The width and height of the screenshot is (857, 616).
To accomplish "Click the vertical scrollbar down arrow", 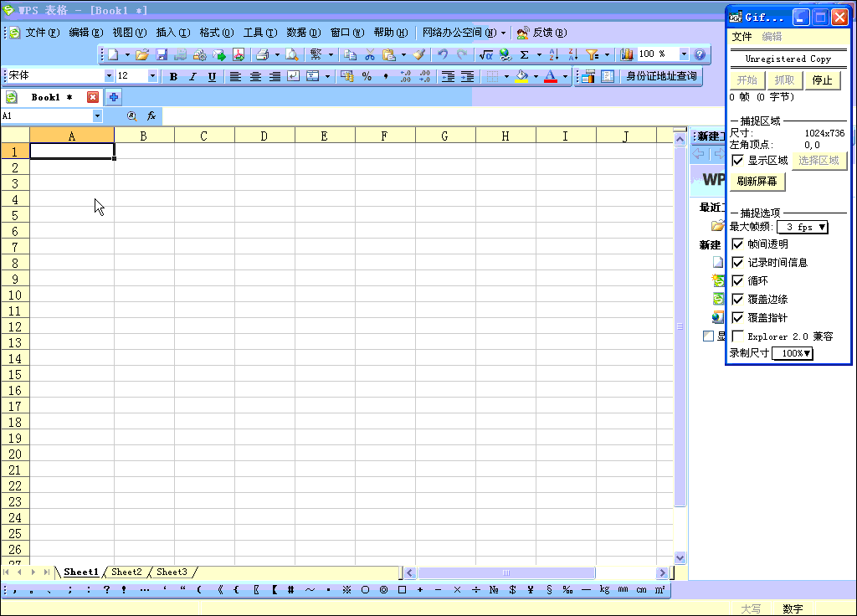I will click(x=680, y=558).
